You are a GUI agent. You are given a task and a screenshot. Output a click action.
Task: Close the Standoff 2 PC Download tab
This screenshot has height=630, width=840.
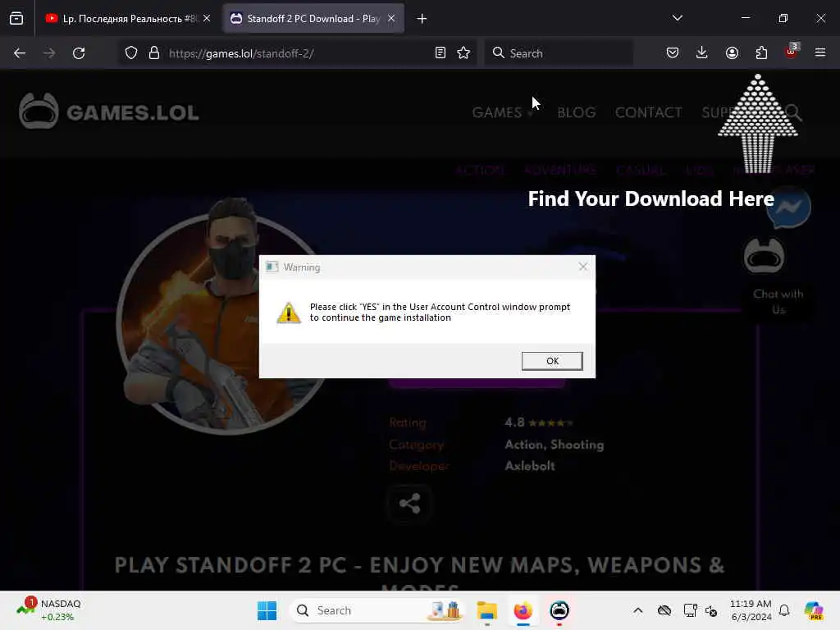click(x=391, y=18)
